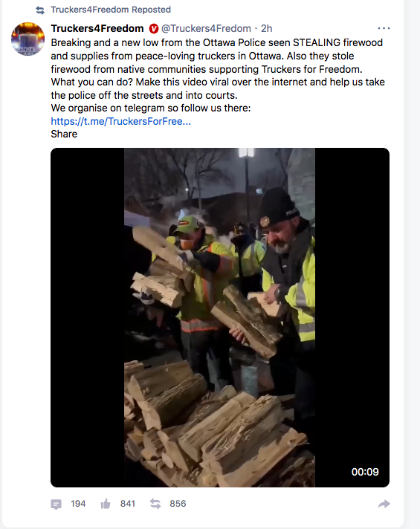Screen dimensions: 420x529
Task: Open the 2h post timestamp
Action: click(x=266, y=29)
